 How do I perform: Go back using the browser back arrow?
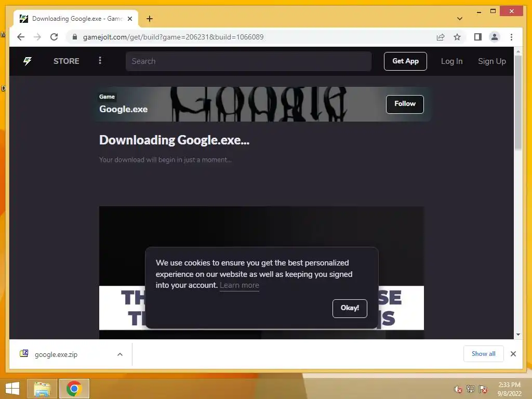21,37
